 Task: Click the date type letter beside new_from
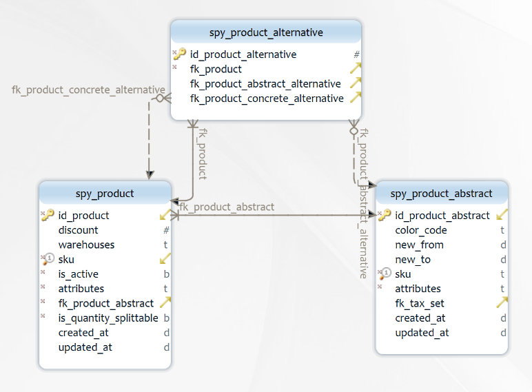point(503,245)
